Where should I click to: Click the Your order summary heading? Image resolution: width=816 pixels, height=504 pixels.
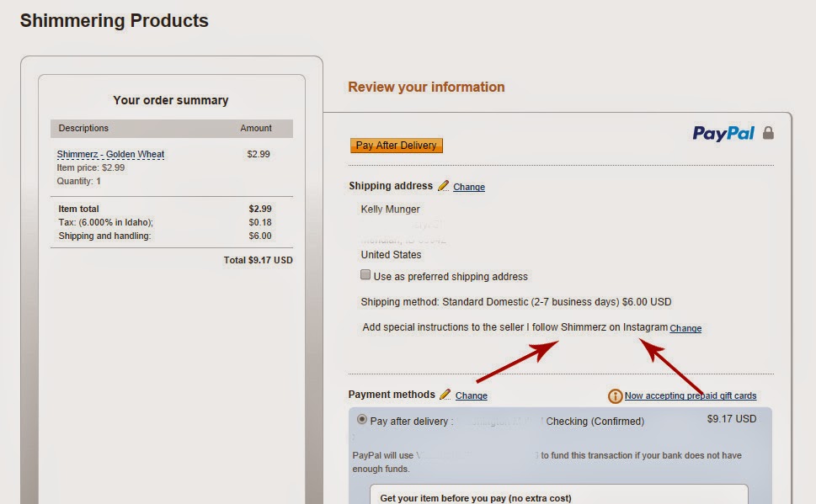click(171, 100)
